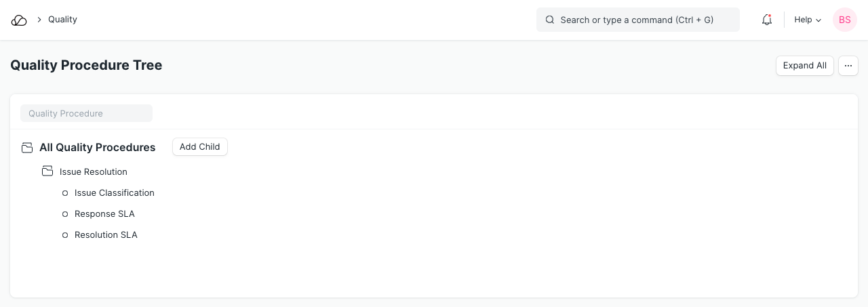Click folder icon beside All Quality Procedures
Image resolution: width=868 pixels, height=307 pixels.
pos(27,148)
